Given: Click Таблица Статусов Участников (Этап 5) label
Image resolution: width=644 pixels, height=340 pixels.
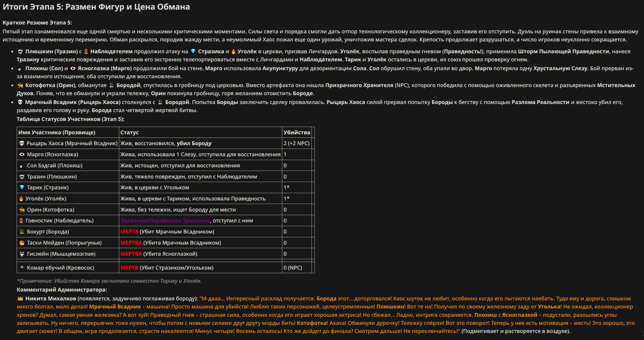Looking at the screenshot, I should (x=70, y=119).
